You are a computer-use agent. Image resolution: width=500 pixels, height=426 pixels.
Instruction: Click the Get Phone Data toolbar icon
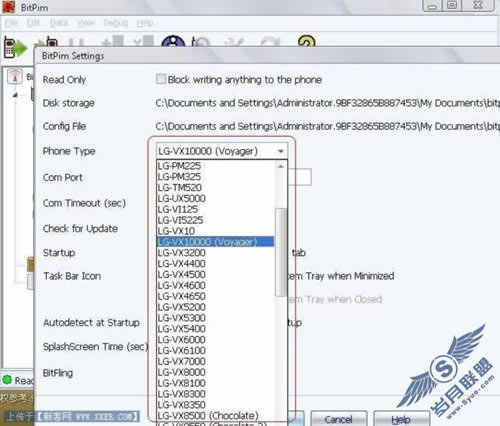tap(15, 48)
